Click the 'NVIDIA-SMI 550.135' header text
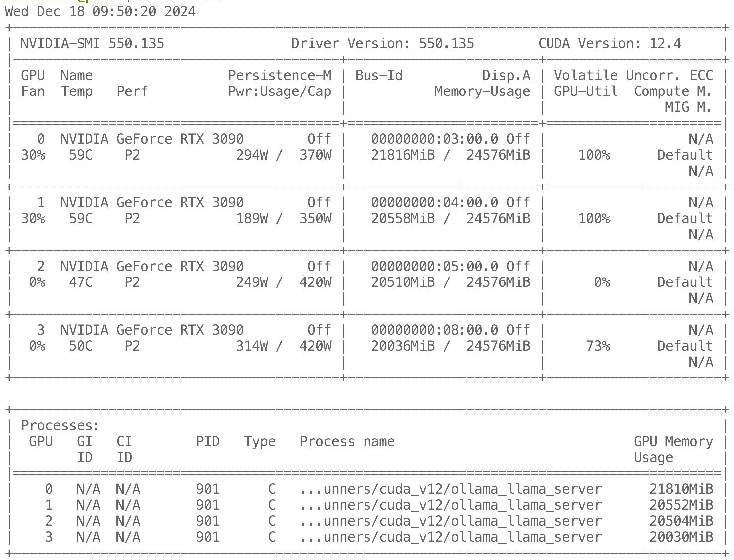This screenshot has height=560, width=734. 92,44
